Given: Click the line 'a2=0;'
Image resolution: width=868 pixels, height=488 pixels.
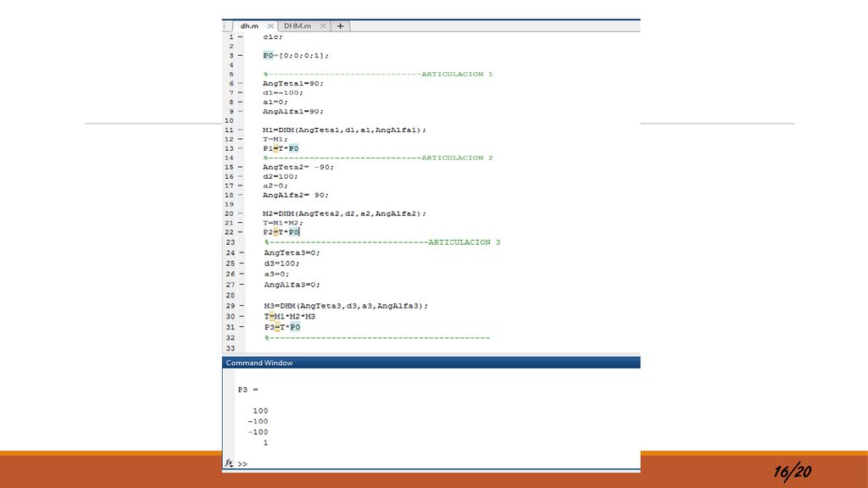Looking at the screenshot, I should [x=275, y=186].
